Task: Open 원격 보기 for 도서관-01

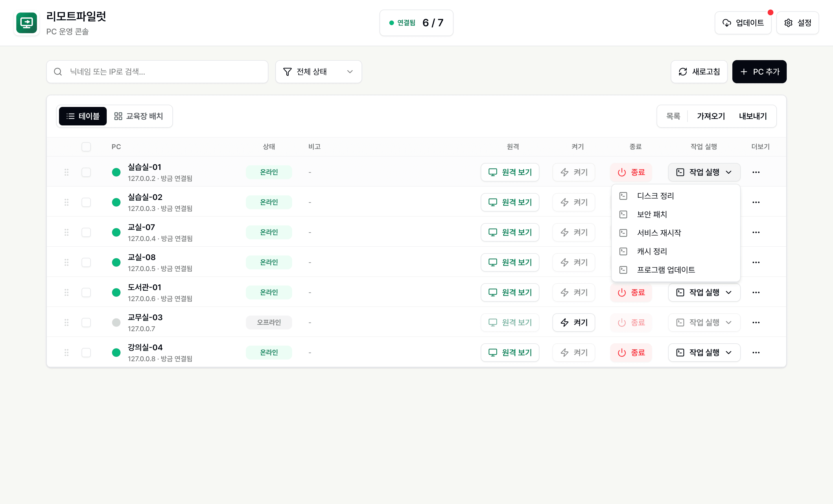Action: pos(510,292)
